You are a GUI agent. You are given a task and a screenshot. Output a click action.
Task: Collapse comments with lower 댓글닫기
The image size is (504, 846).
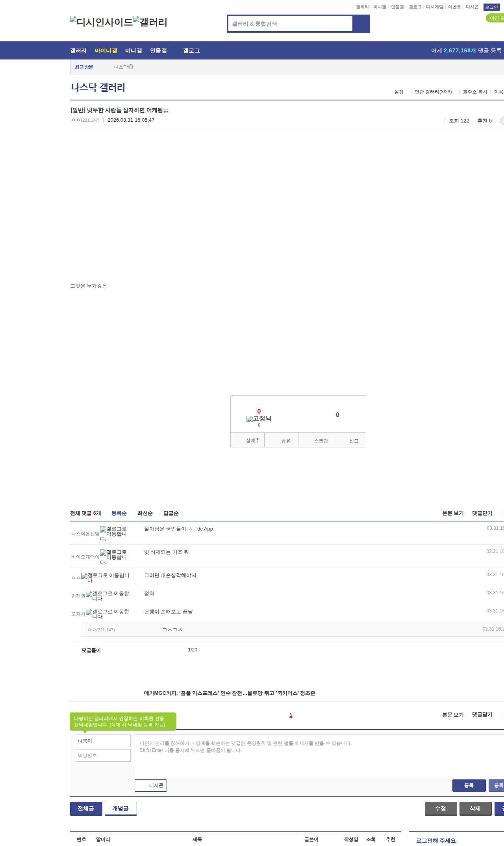(482, 714)
